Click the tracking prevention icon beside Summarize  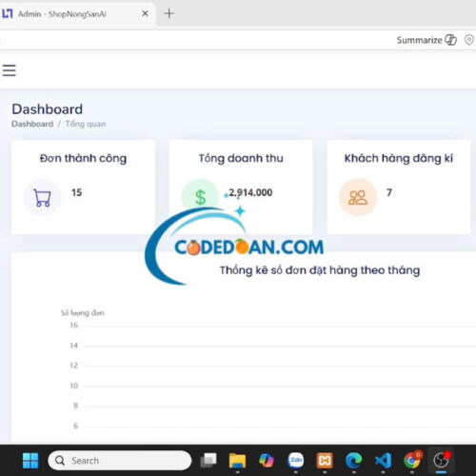click(469, 40)
